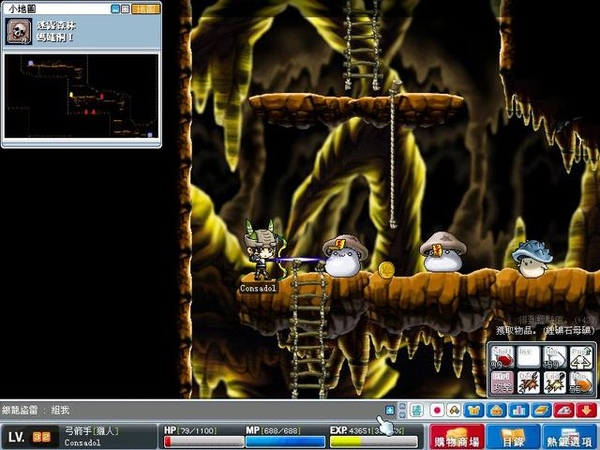600x450 pixels.
Task: Click the Consadol name in status bar
Action: 82,443
